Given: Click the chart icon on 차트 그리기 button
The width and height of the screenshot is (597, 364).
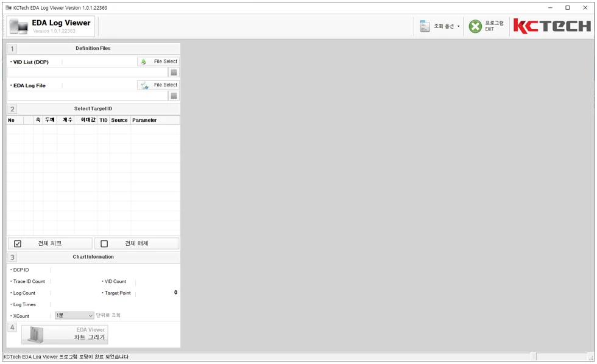Looking at the screenshot, I should pos(36,334).
